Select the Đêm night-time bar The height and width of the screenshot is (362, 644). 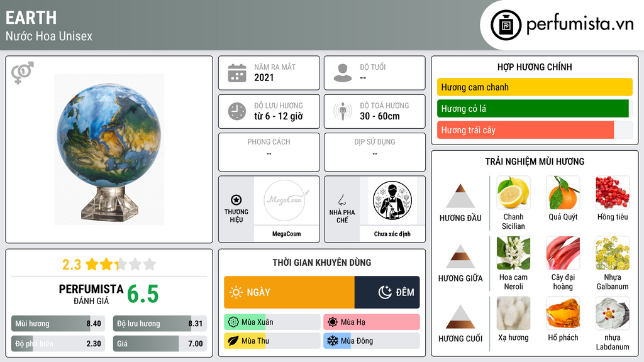click(387, 292)
